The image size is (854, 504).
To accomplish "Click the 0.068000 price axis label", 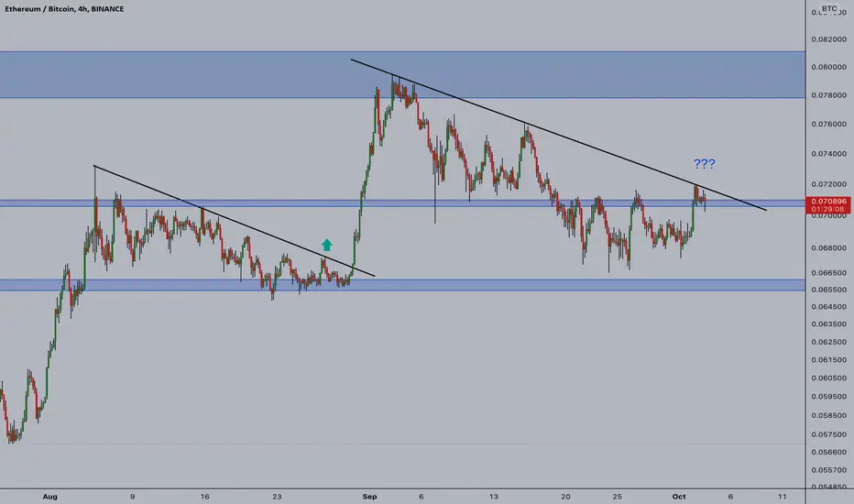I will pyautogui.click(x=829, y=248).
